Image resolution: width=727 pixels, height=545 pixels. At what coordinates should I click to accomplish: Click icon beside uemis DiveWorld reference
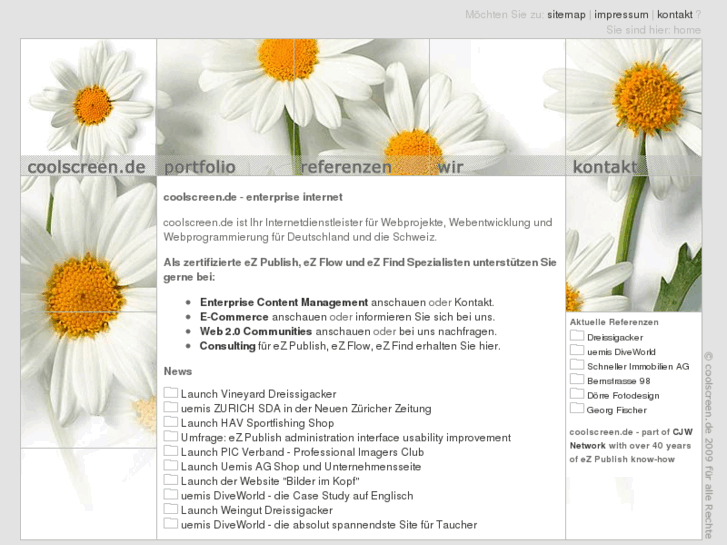(577, 351)
